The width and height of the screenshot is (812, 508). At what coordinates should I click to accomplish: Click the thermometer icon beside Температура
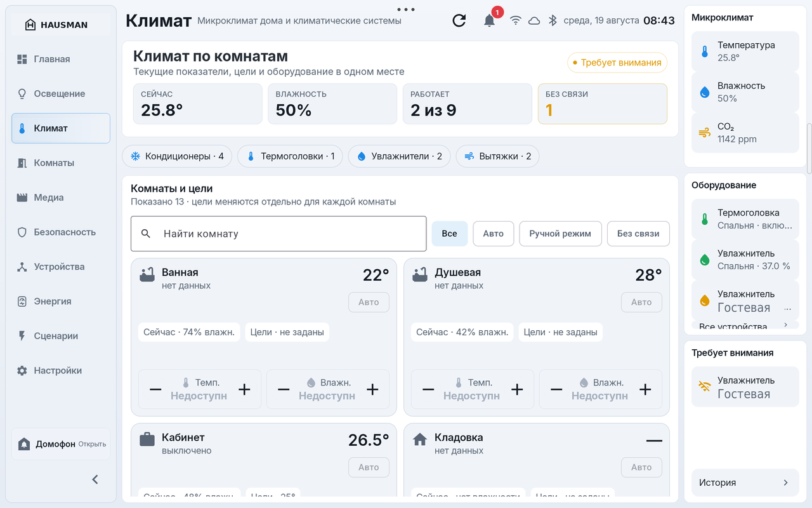[x=704, y=51]
